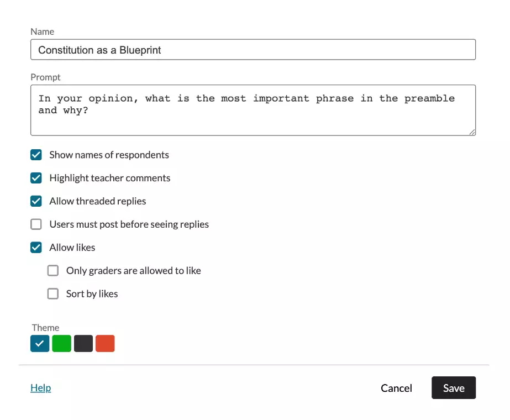Enable the Sort by likes option
510x420 pixels.
(x=53, y=293)
